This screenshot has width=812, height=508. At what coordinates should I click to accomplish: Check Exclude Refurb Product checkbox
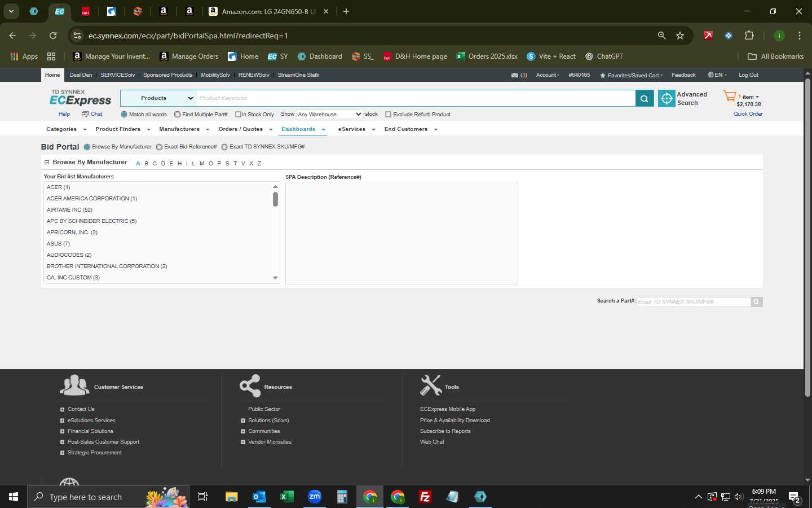pos(388,115)
